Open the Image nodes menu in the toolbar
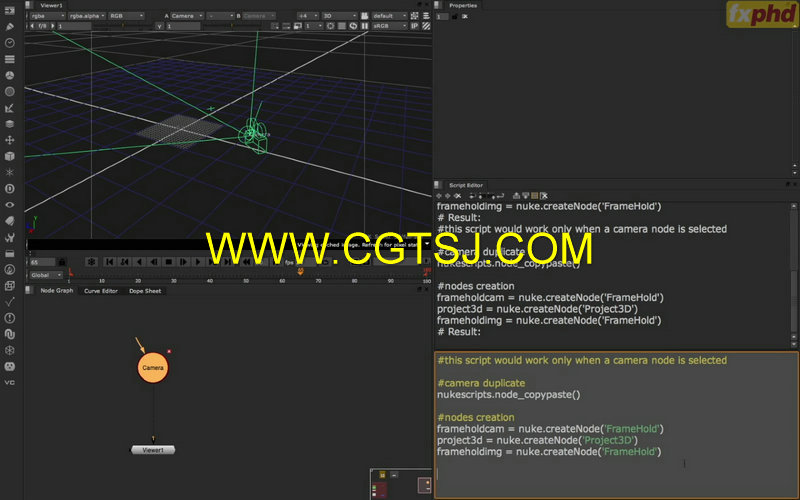 coord(9,11)
